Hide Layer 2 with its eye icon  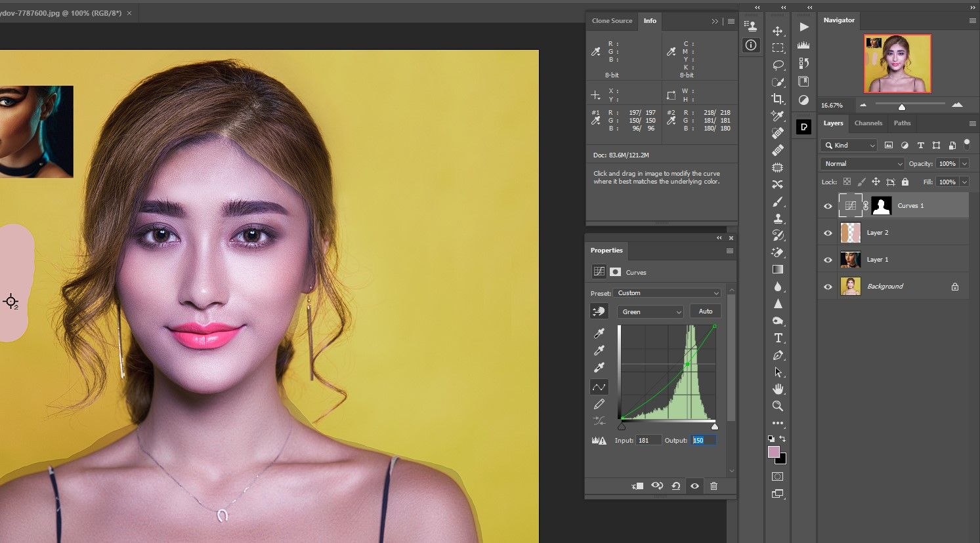(x=828, y=233)
